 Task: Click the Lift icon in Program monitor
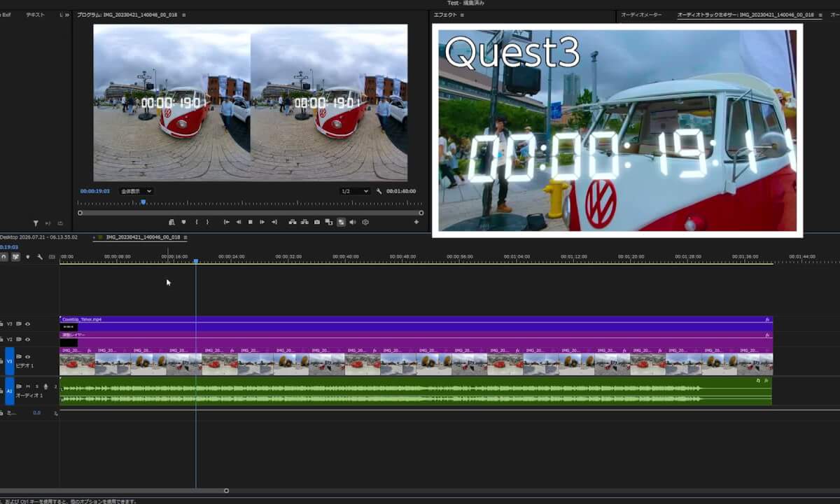(293, 222)
